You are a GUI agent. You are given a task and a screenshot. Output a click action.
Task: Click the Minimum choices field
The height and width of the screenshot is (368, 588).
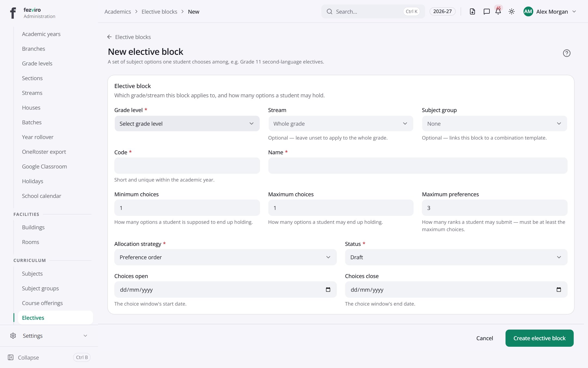tap(187, 208)
